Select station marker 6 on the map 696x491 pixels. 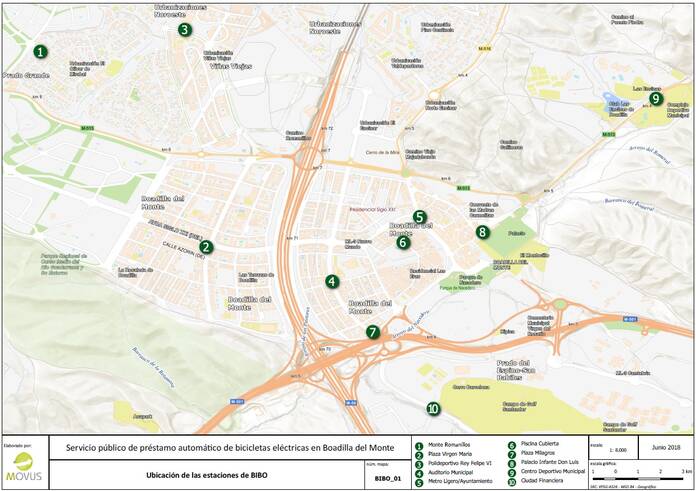pos(403,242)
